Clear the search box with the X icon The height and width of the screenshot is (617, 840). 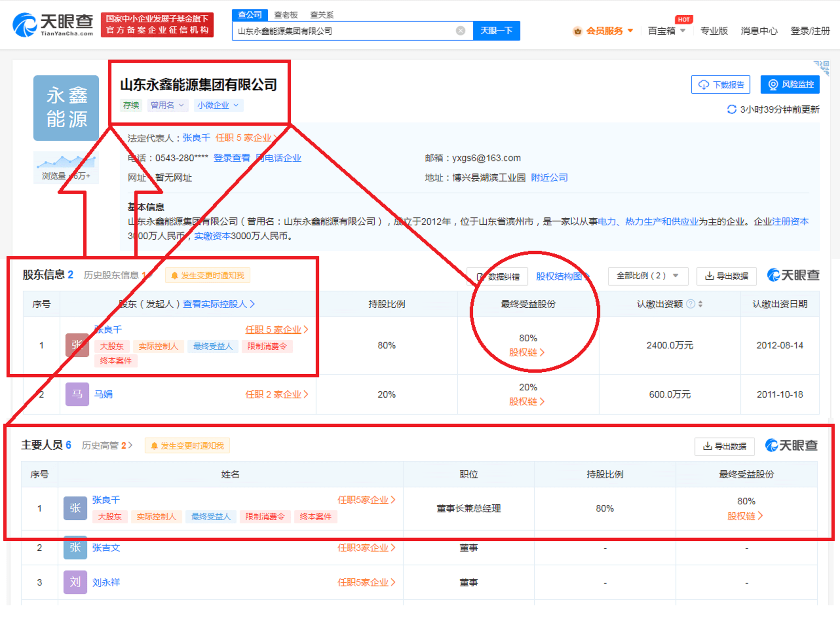460,31
